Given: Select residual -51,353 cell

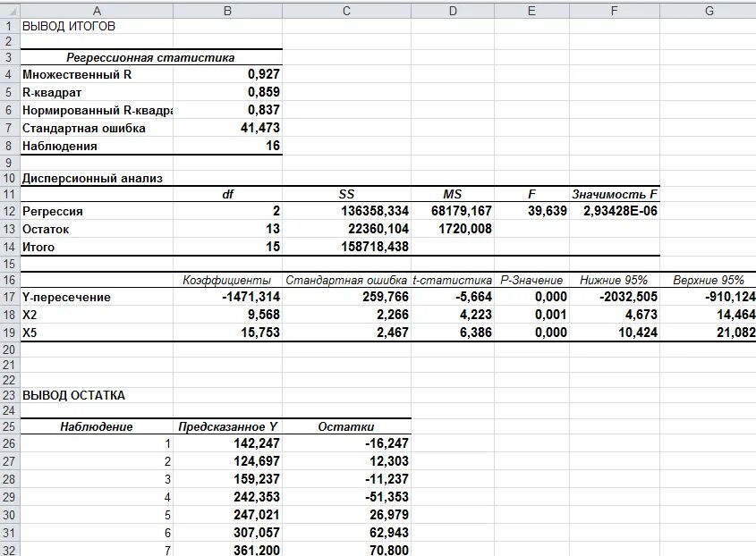Looking at the screenshot, I should point(346,497).
